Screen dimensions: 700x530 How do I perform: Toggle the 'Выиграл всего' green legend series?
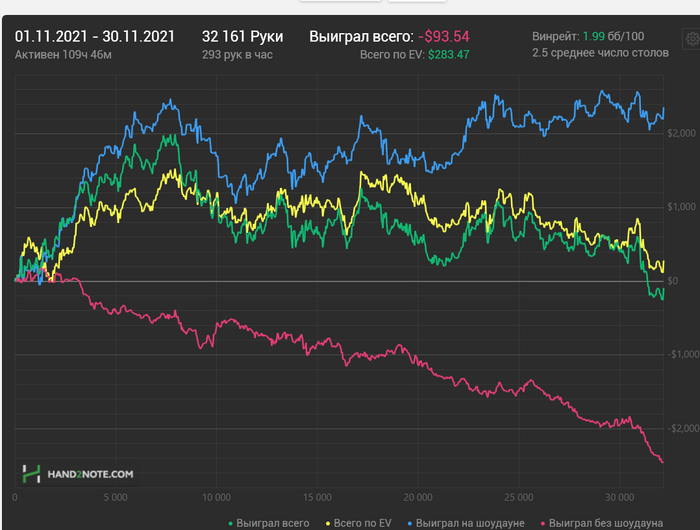click(269, 523)
